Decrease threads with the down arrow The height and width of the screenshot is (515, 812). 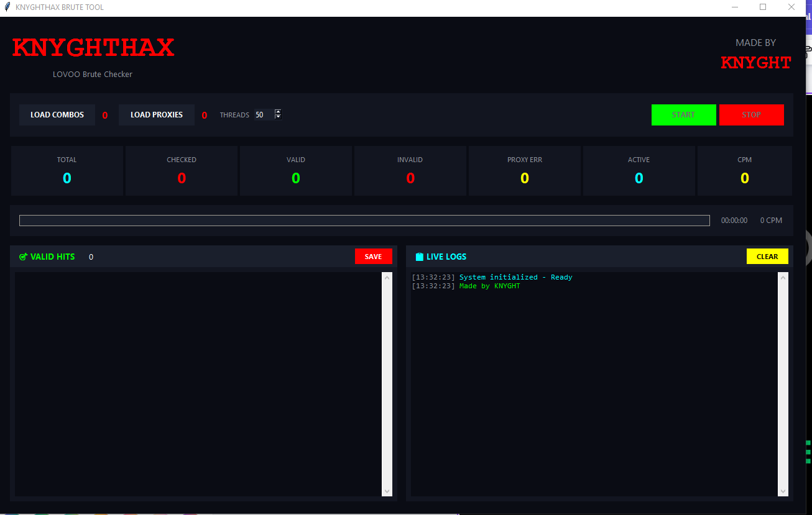(x=278, y=117)
